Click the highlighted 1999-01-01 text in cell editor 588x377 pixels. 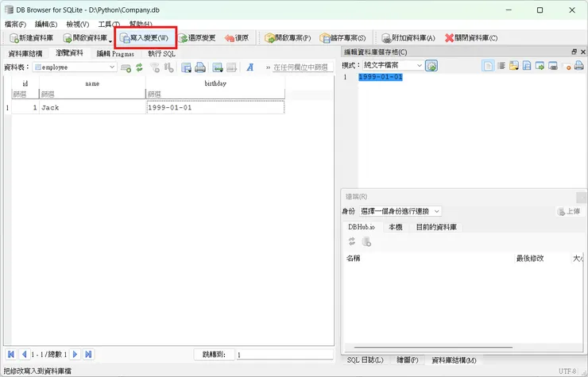[x=381, y=77]
